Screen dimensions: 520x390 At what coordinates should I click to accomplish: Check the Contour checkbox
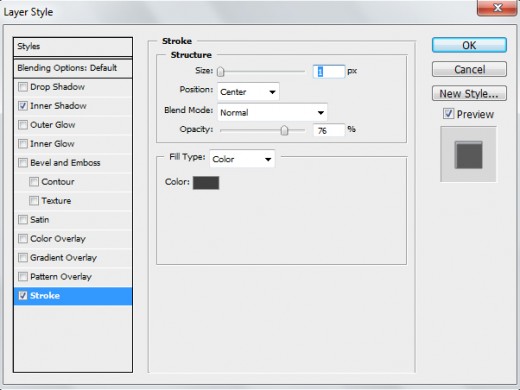(x=34, y=182)
